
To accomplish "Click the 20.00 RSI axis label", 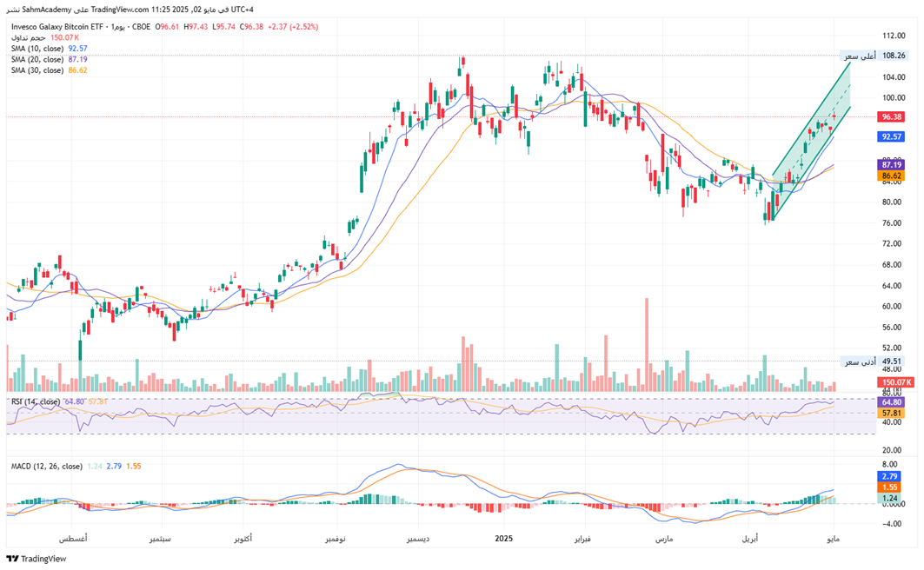I will click(892, 450).
